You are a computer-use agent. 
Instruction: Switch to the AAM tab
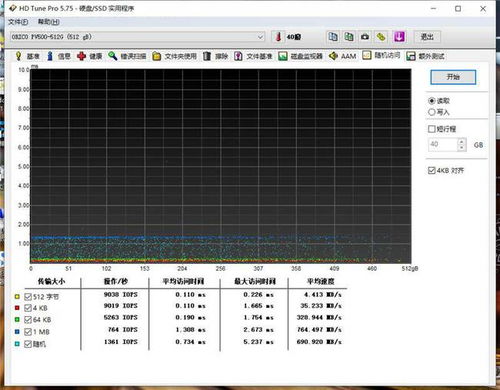pos(342,56)
